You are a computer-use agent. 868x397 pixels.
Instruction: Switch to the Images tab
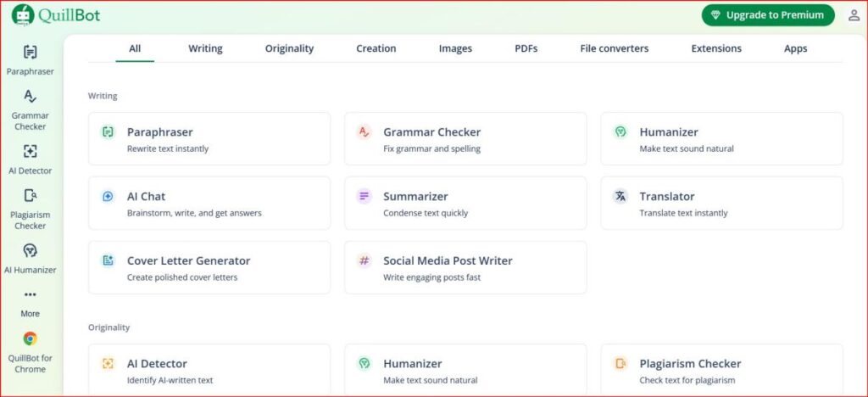455,48
